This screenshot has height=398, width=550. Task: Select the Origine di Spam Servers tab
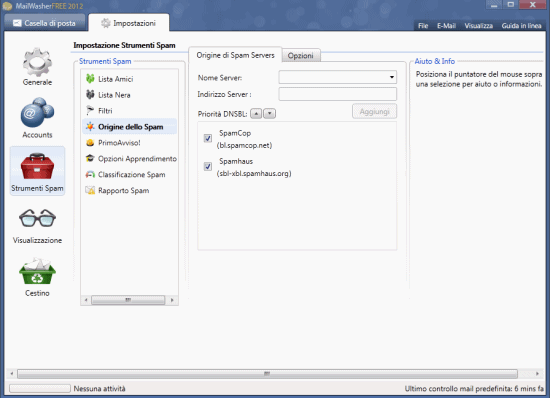[235, 55]
